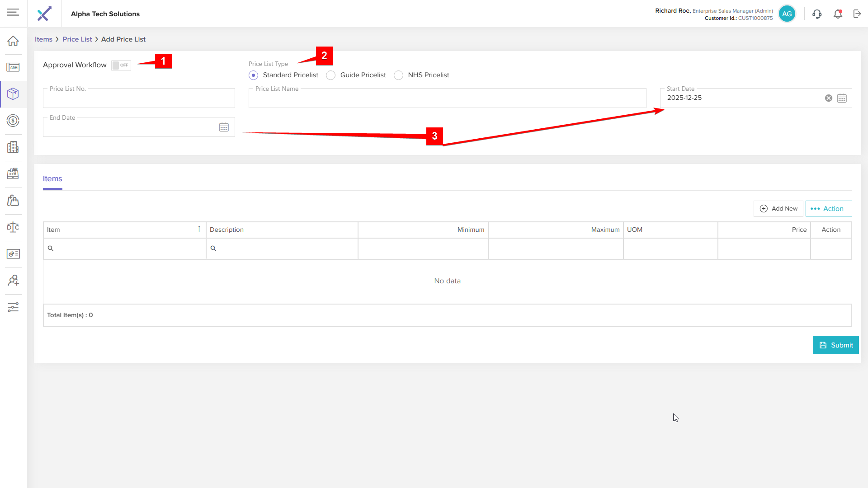Select the Guide Pricelist radio button

331,75
